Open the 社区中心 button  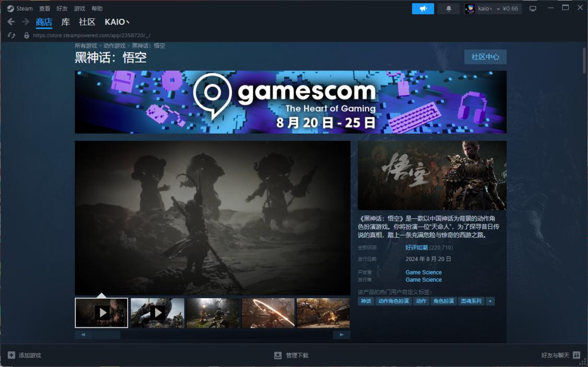(x=485, y=57)
